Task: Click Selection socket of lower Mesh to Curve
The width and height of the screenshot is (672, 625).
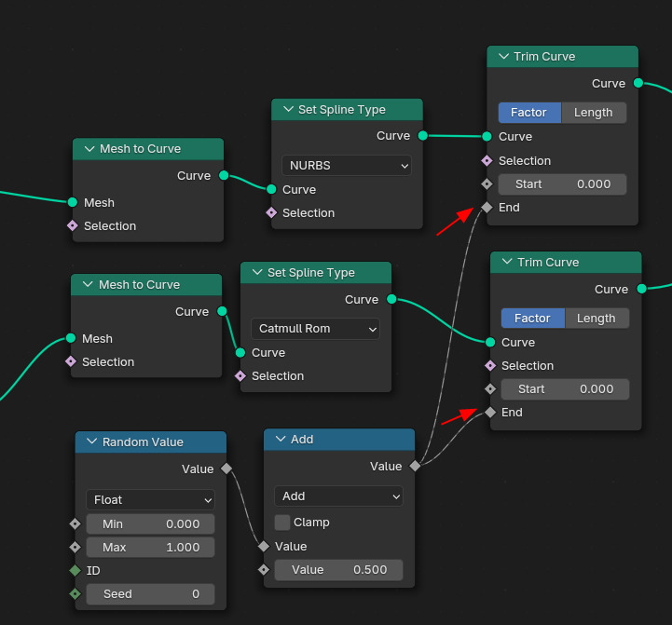Action: (71, 361)
